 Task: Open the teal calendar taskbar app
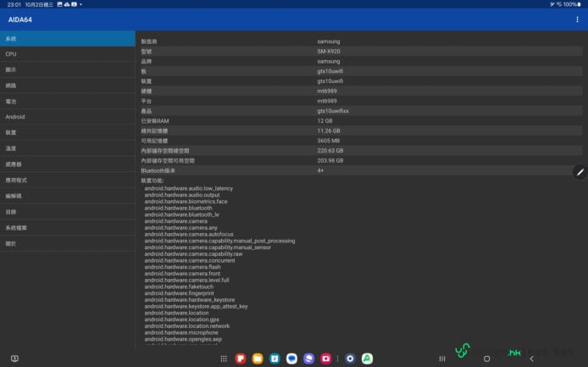[275, 359]
